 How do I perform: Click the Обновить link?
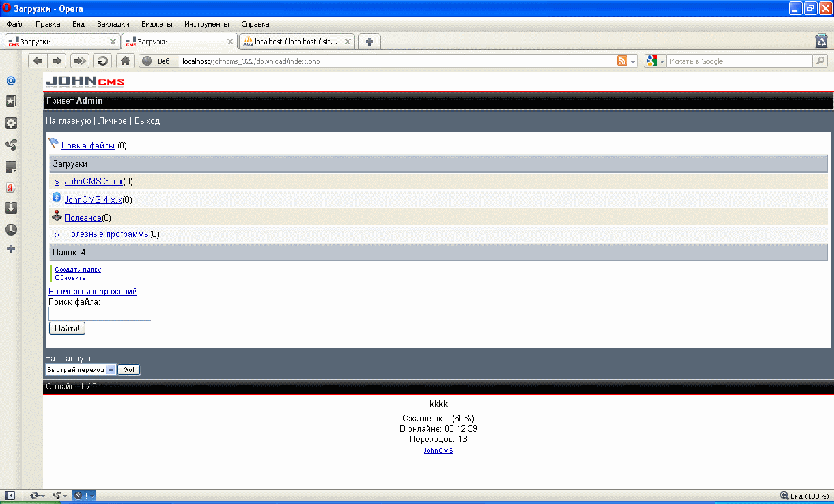click(70, 278)
